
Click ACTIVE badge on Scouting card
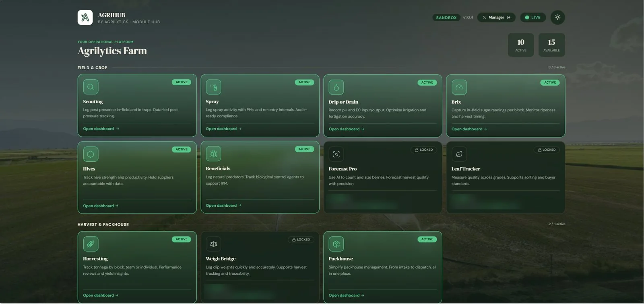(x=182, y=82)
